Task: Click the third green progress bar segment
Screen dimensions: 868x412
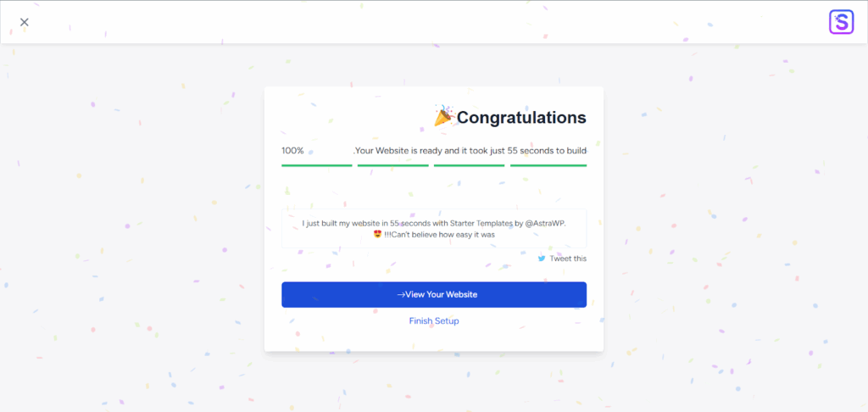Action: point(470,165)
